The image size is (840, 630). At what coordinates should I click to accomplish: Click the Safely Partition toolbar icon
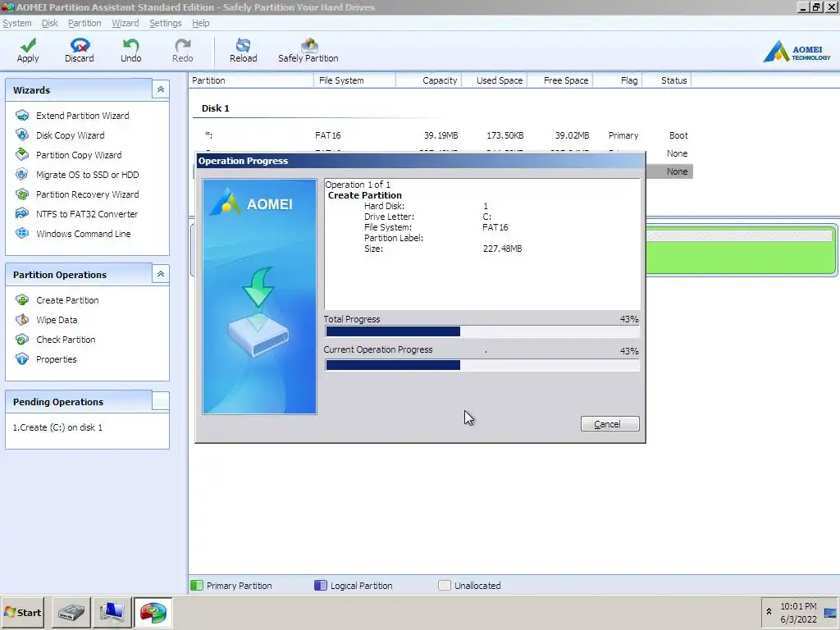click(x=309, y=46)
